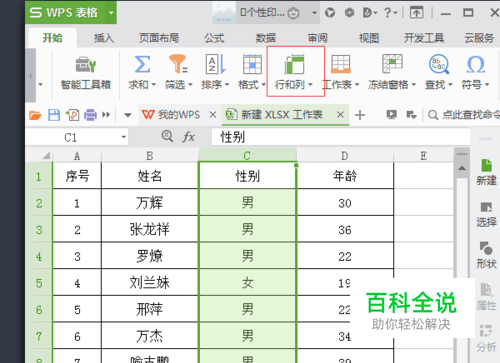This screenshot has height=363, width=500.
Task: Expand the Sum (求和) dropdown arrow
Action: coord(154,85)
